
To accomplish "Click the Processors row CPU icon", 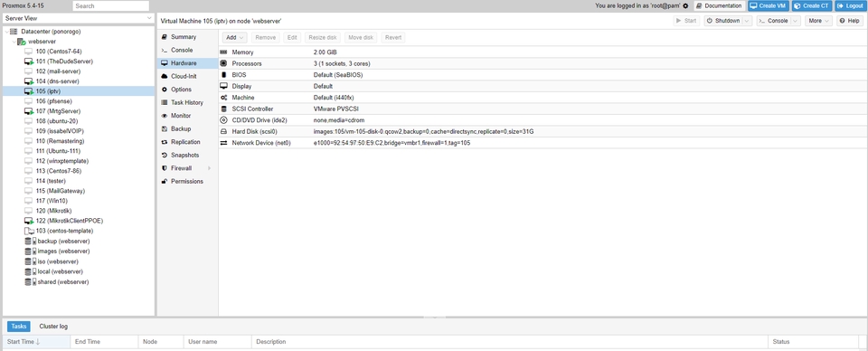I will click(x=223, y=63).
